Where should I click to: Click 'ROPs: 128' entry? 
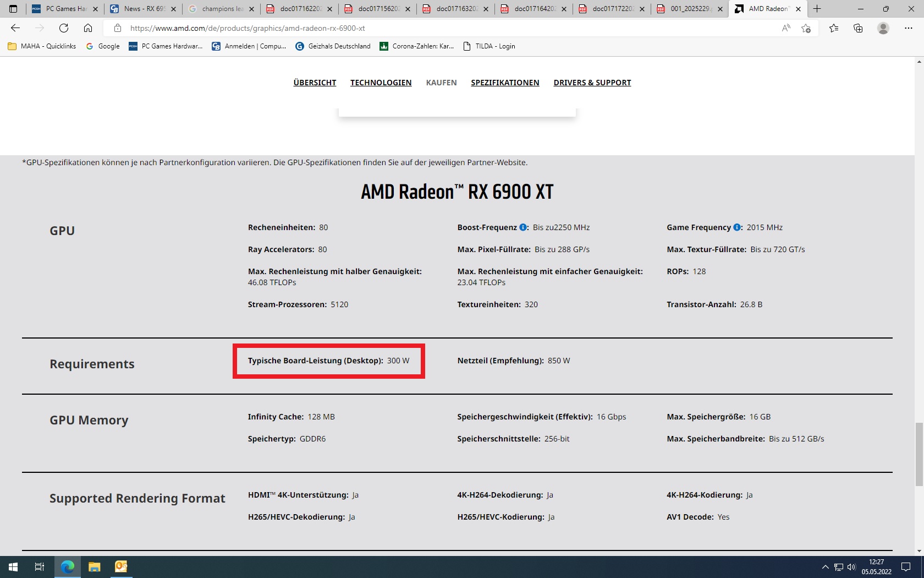[686, 271]
